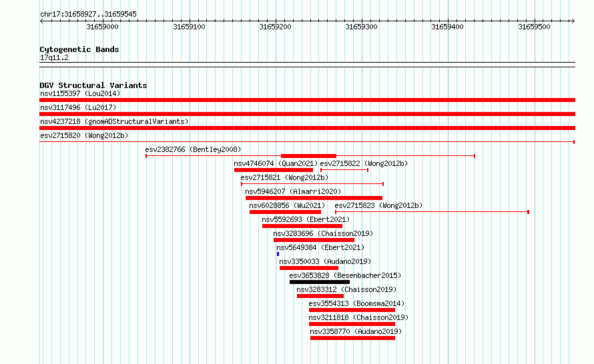
Task: Select the nsv4746074 red variant bar
Action: [274, 170]
